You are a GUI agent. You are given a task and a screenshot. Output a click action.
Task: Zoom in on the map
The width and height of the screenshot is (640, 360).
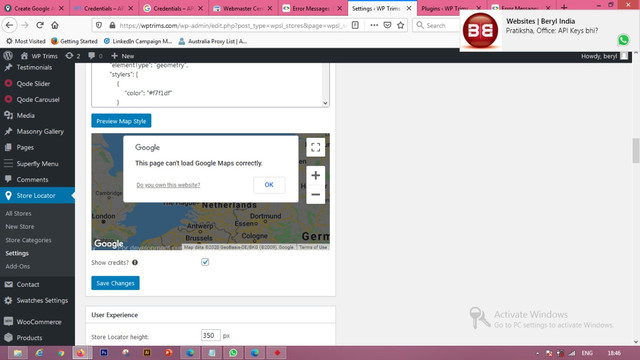(316, 176)
